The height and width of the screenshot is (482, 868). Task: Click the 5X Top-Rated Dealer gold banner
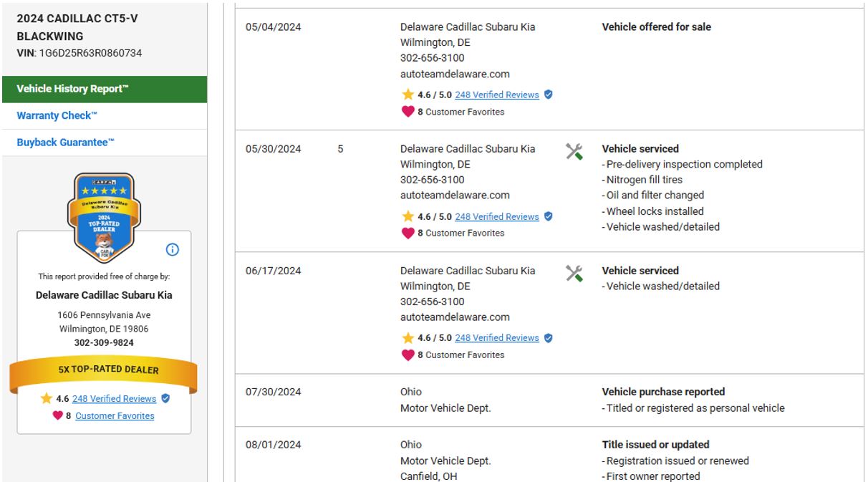click(104, 370)
